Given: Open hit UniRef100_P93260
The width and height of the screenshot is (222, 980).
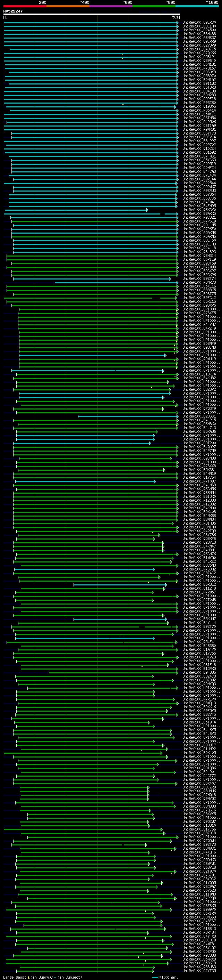Looking at the screenshot, I should click(199, 103).
